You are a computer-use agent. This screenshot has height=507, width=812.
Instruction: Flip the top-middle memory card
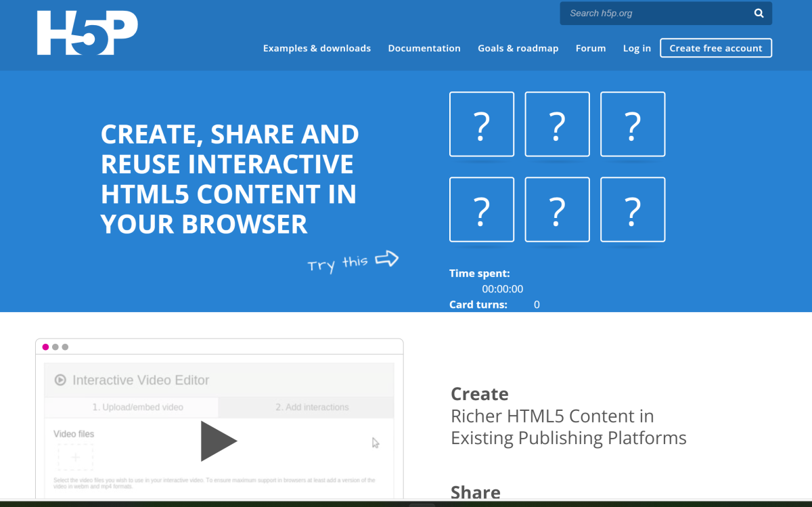557,125
